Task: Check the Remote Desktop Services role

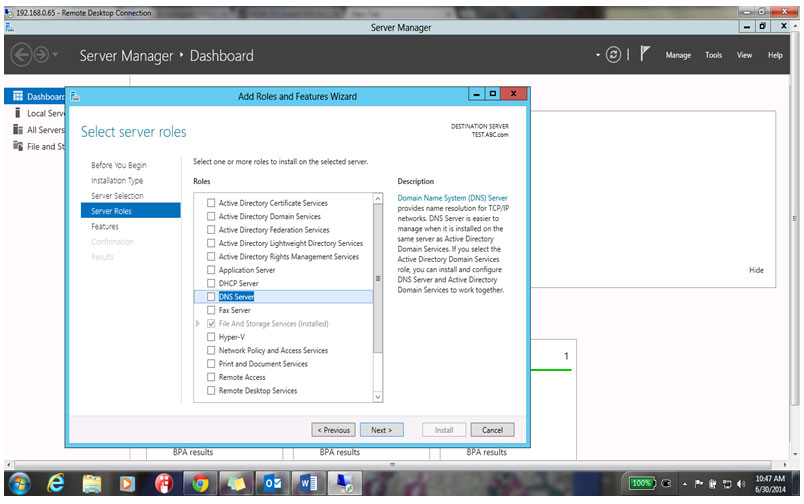Action: coord(211,390)
